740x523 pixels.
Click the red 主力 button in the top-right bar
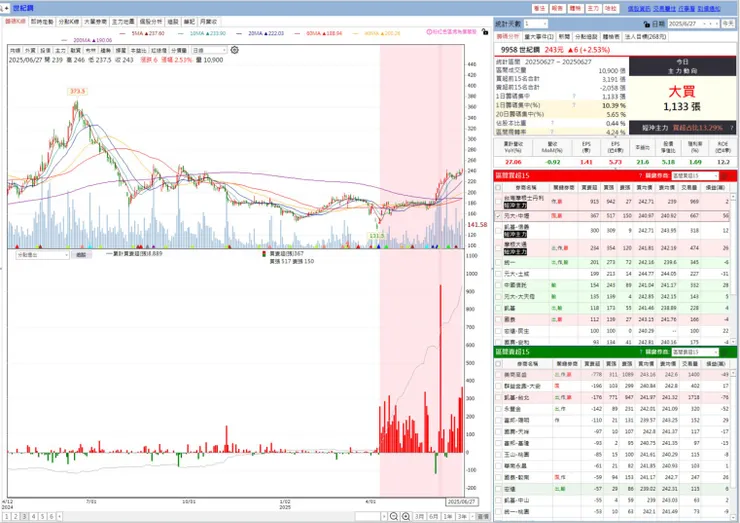(x=593, y=8)
